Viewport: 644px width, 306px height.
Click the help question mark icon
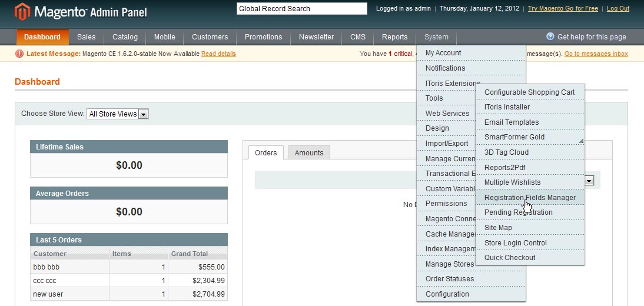coord(550,36)
